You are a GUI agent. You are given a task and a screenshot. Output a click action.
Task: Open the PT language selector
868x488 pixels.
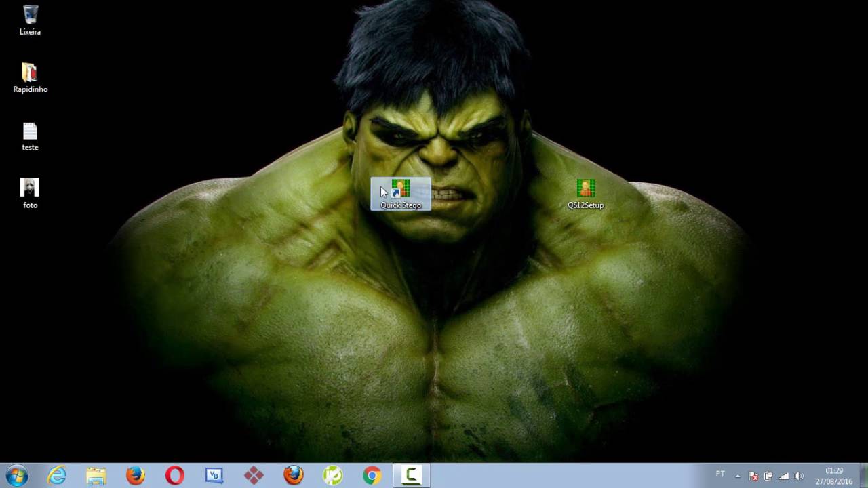(720, 474)
